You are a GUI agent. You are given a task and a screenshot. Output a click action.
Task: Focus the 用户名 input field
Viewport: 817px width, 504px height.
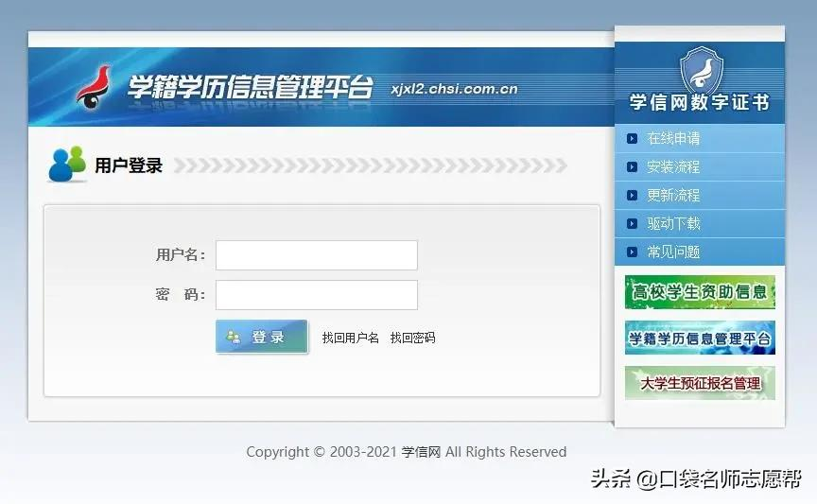[316, 255]
